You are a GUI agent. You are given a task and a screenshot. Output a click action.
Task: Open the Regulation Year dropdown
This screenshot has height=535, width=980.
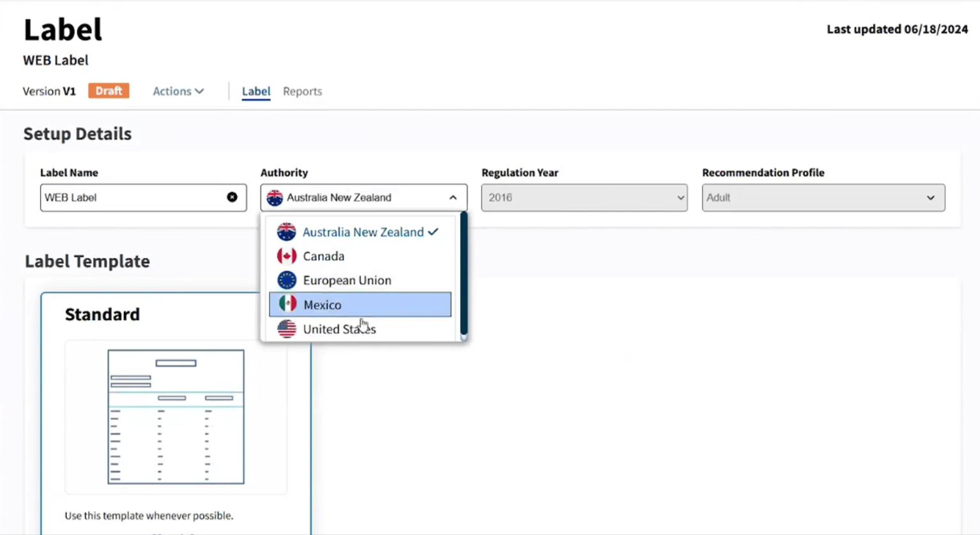coord(584,198)
